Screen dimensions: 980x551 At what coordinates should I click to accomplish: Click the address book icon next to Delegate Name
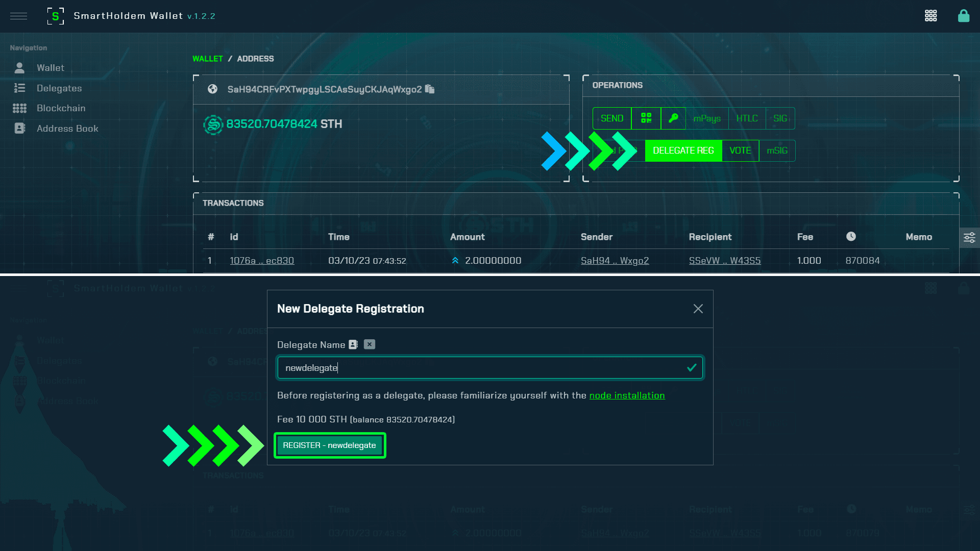[x=353, y=345]
